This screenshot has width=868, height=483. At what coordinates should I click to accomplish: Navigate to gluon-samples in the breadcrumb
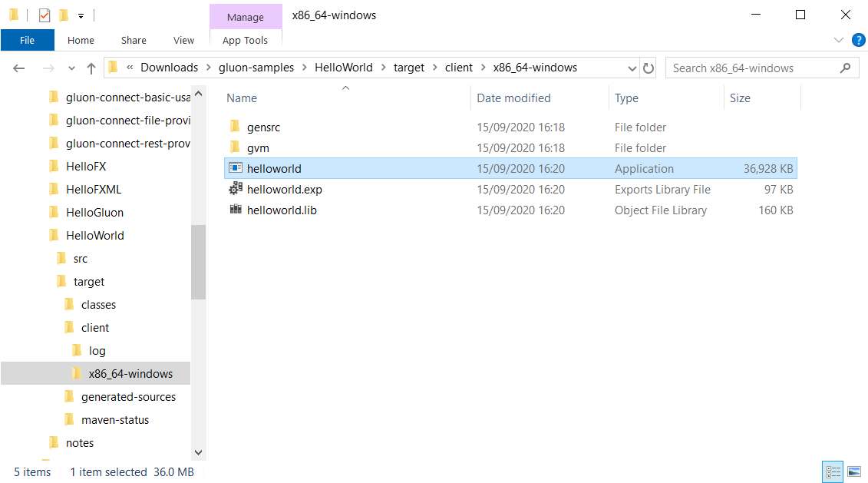click(x=256, y=68)
